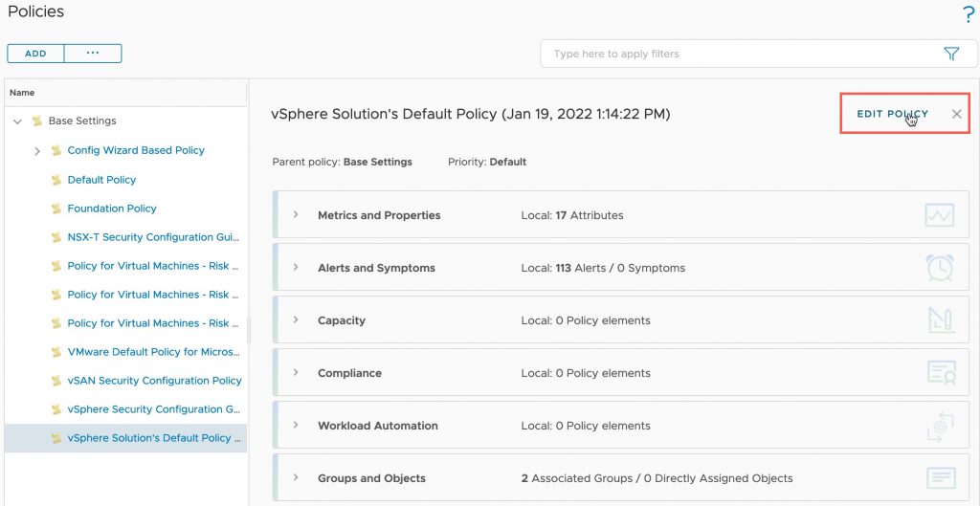This screenshot has width=980, height=506.
Task: Close the policy details panel
Action: [956, 114]
